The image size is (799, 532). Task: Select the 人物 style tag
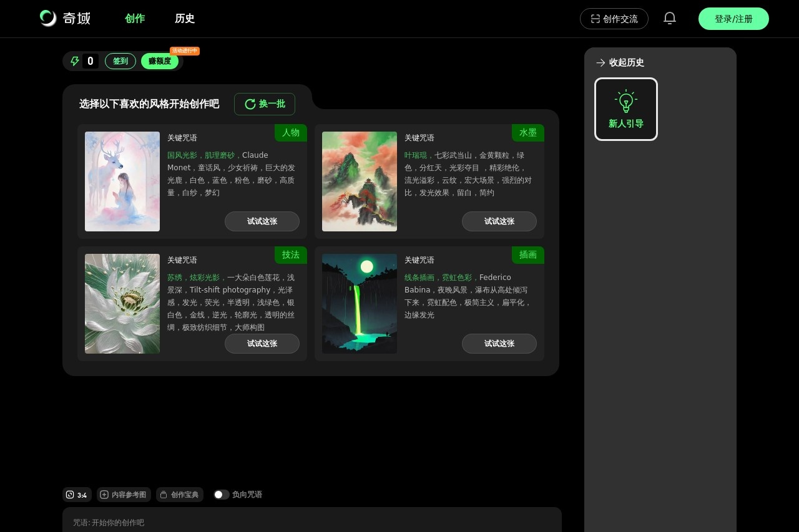point(290,133)
